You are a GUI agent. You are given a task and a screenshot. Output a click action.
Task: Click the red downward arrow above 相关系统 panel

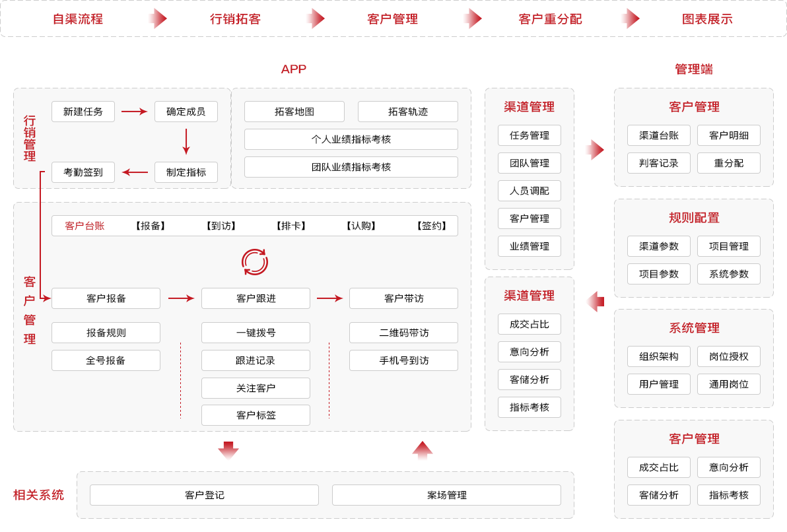pos(228,450)
